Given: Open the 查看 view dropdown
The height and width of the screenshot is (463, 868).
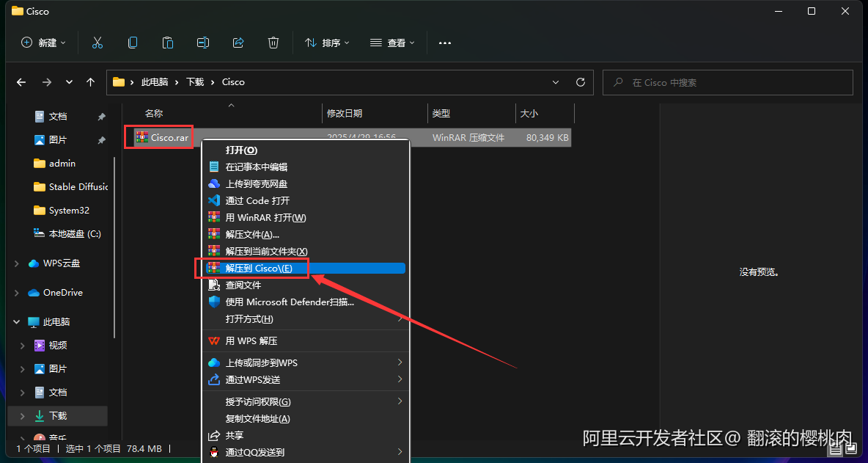Looking at the screenshot, I should pos(392,43).
